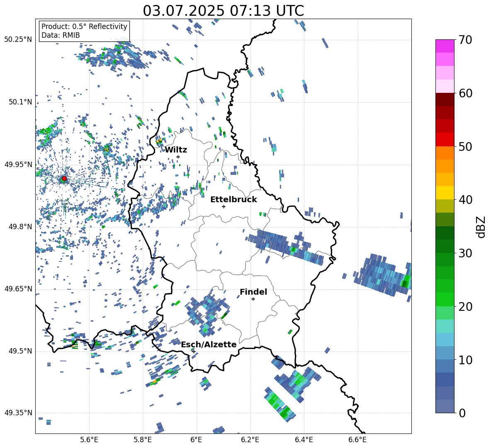Click the red radar site marker
Image resolution: width=491 pixels, height=448 pixels.
tap(64, 179)
